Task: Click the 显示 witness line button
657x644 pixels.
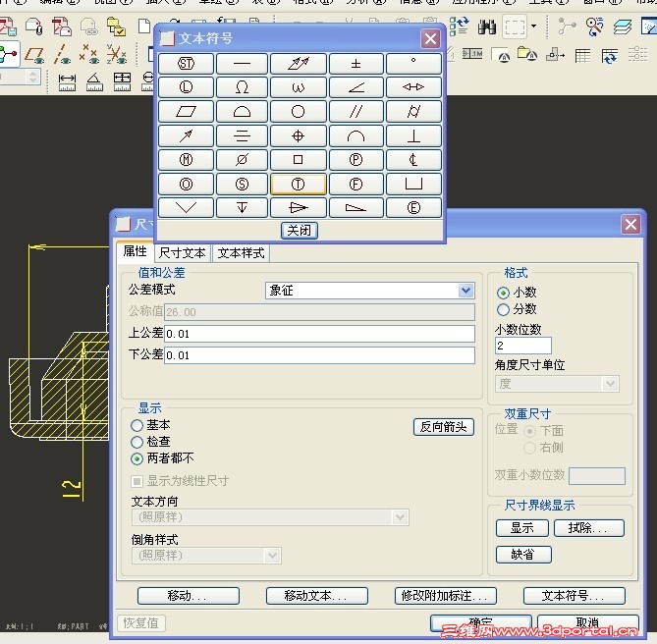Action: coord(522,528)
